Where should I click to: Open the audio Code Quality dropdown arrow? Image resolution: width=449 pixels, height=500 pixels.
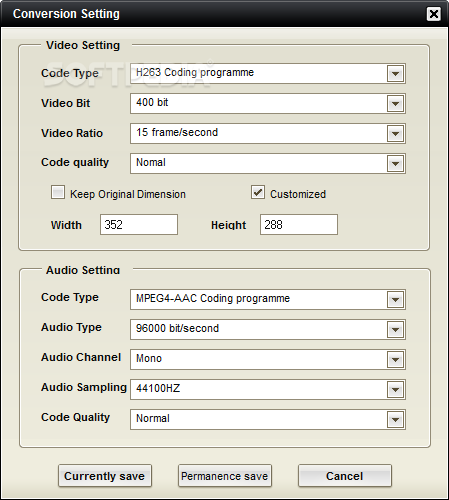tap(395, 420)
